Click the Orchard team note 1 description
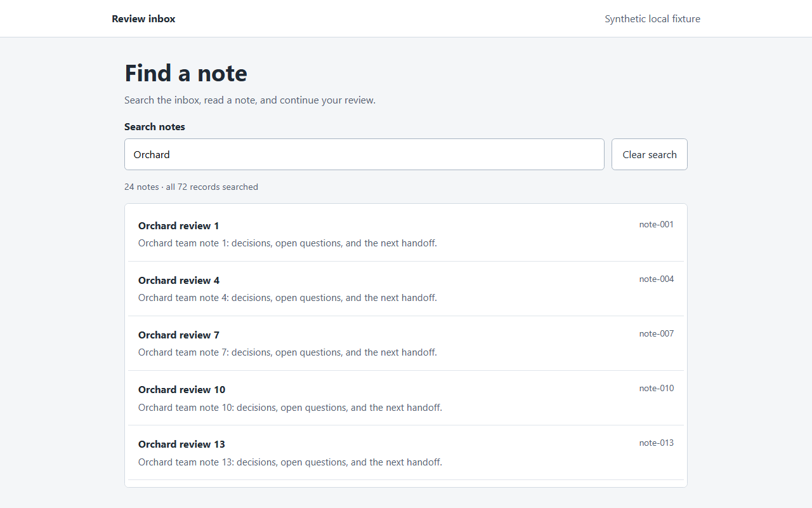Image resolution: width=812 pixels, height=508 pixels. [x=287, y=243]
